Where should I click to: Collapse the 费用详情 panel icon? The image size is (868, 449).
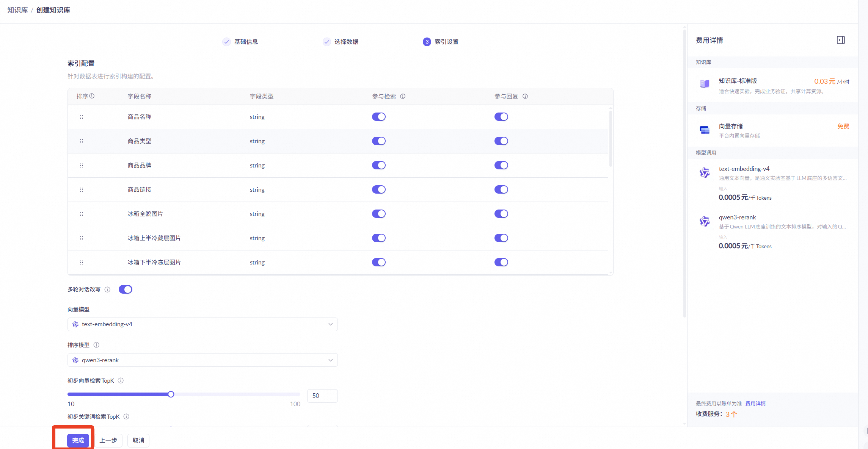(x=841, y=40)
